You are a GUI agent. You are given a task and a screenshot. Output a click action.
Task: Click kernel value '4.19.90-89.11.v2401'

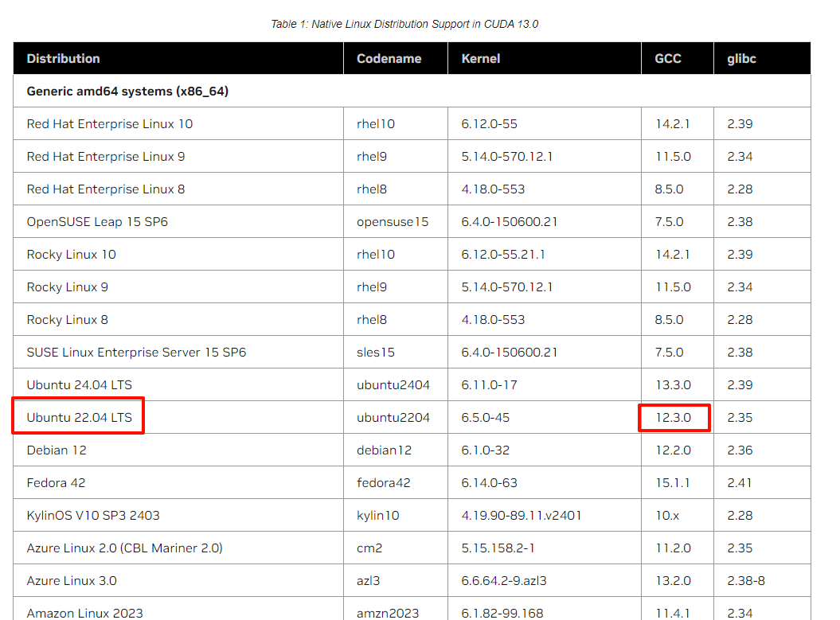[522, 516]
